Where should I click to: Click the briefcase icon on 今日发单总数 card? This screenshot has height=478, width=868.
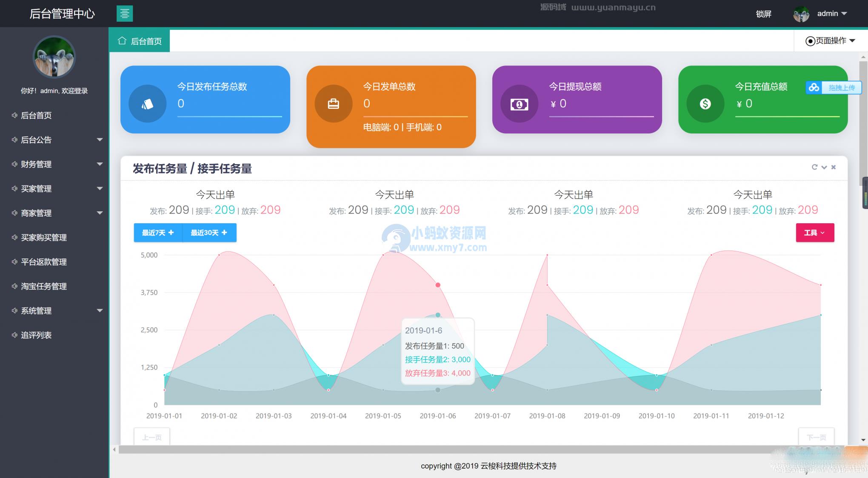click(334, 104)
